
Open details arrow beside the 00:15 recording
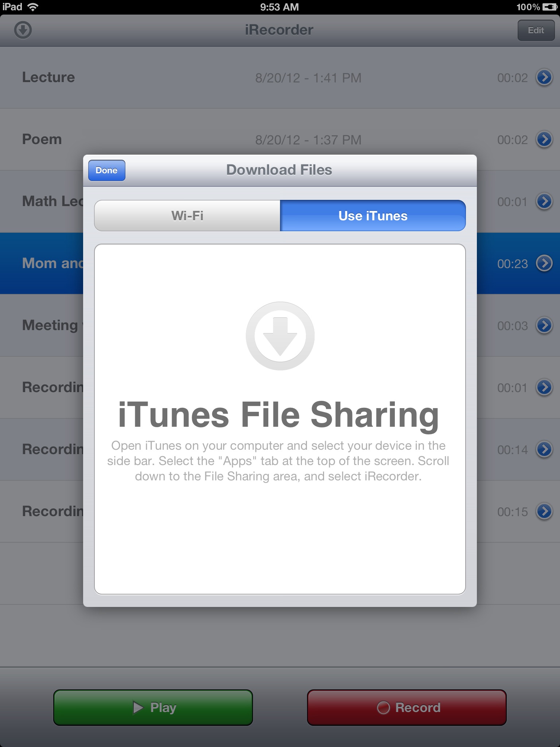click(544, 511)
